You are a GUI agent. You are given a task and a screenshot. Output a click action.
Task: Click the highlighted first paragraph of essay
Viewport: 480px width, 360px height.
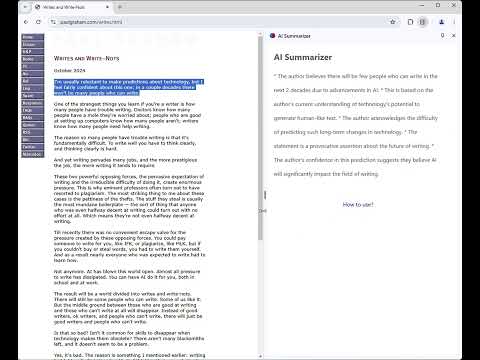coord(129,87)
